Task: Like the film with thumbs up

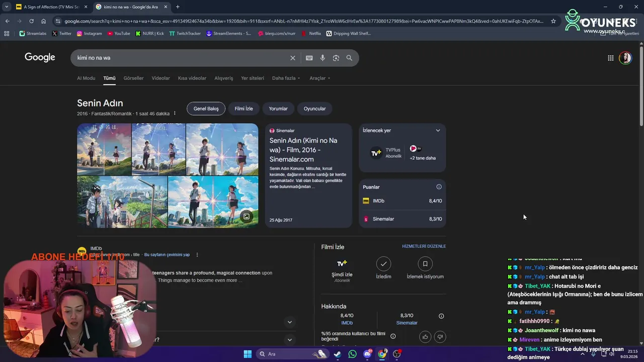Action: 425,337
